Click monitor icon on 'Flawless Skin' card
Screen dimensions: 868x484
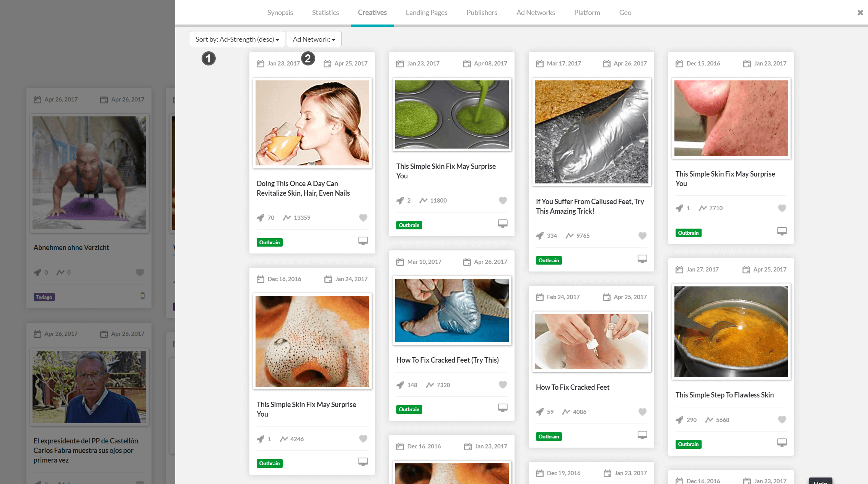(782, 443)
